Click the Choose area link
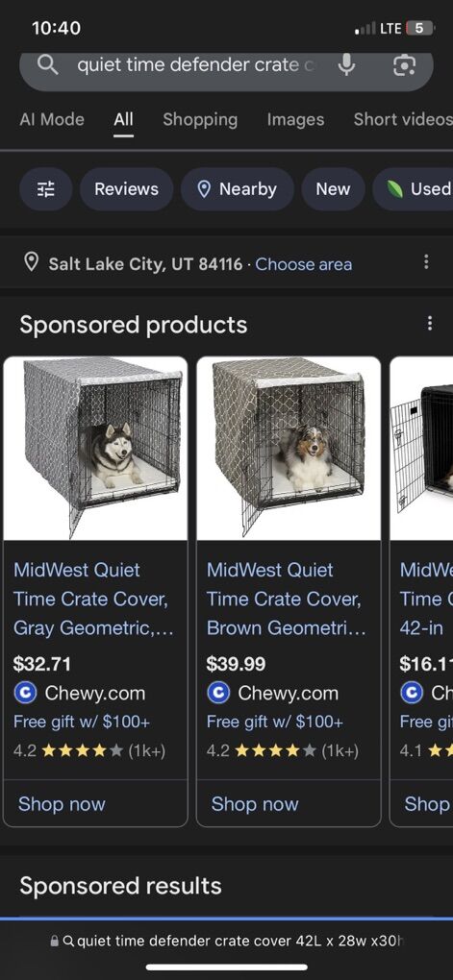Image resolution: width=453 pixels, height=980 pixels. pos(304,264)
